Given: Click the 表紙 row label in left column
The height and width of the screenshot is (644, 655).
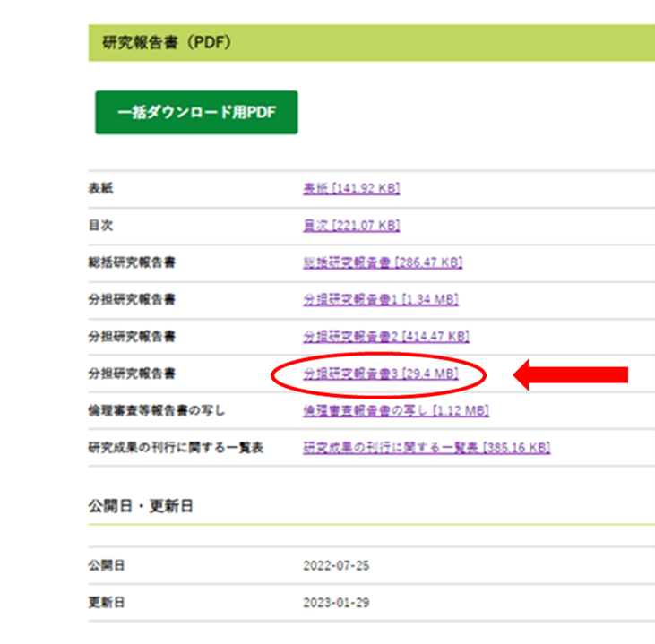Looking at the screenshot, I should [101, 188].
